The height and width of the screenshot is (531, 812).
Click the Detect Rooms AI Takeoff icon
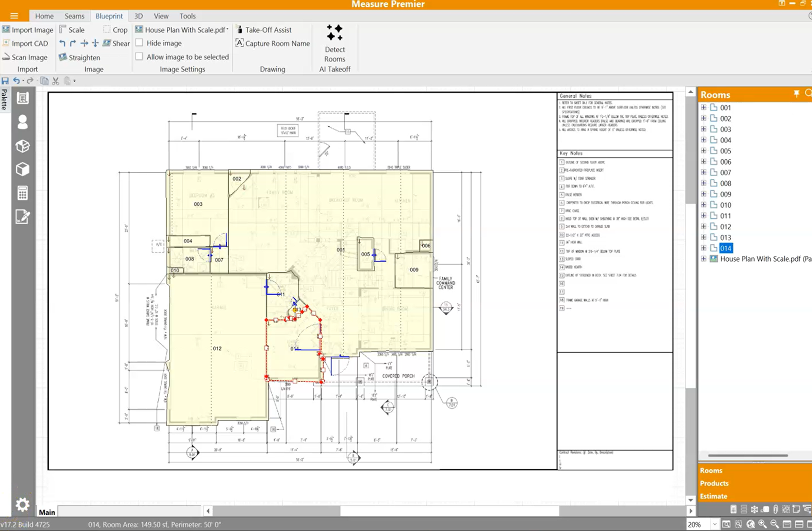click(335, 44)
